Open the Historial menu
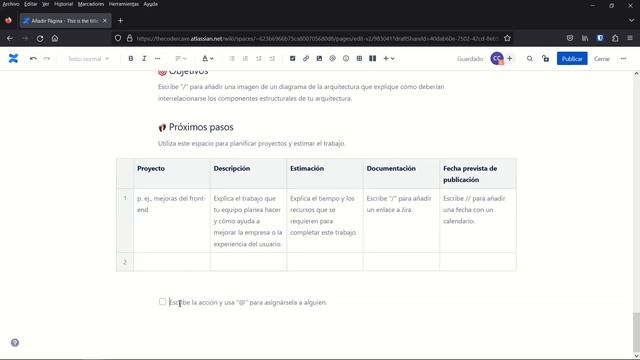The image size is (640, 360). click(63, 4)
